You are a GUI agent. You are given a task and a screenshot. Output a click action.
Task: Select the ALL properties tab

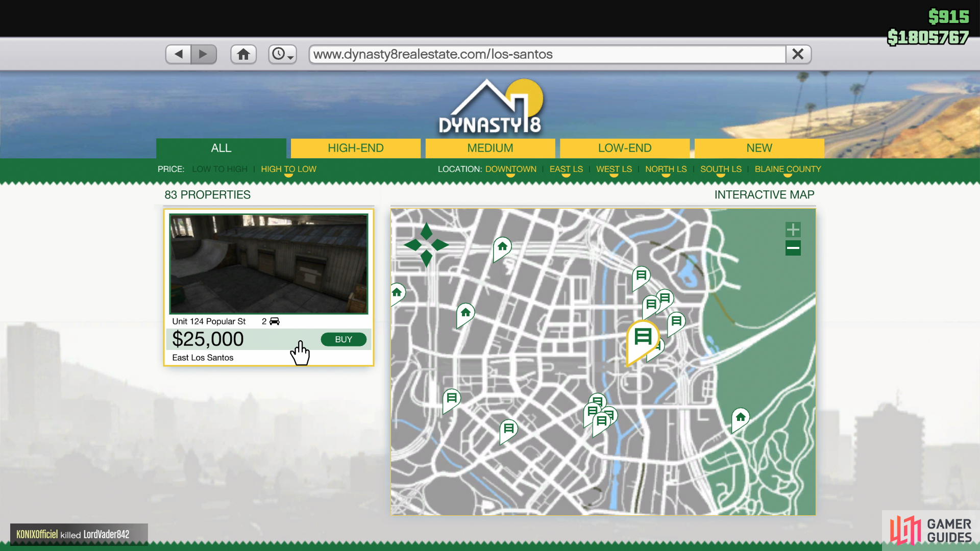[221, 148]
